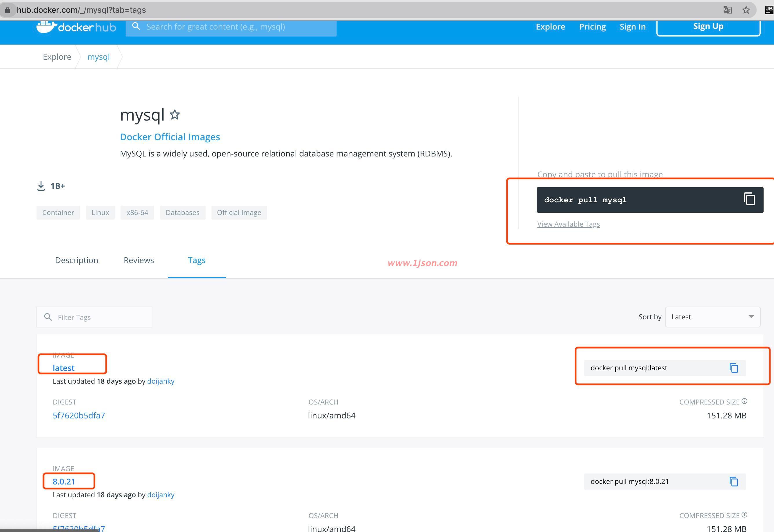Screen dimensions: 774x532
Task: Open Explore in the top navigation
Action: pos(550,27)
